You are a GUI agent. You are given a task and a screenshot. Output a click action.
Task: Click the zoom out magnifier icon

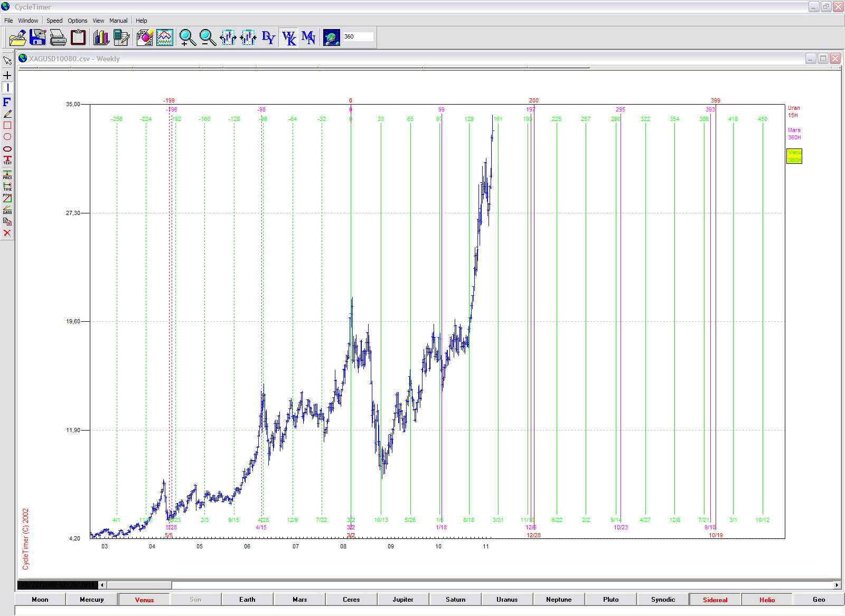[207, 38]
